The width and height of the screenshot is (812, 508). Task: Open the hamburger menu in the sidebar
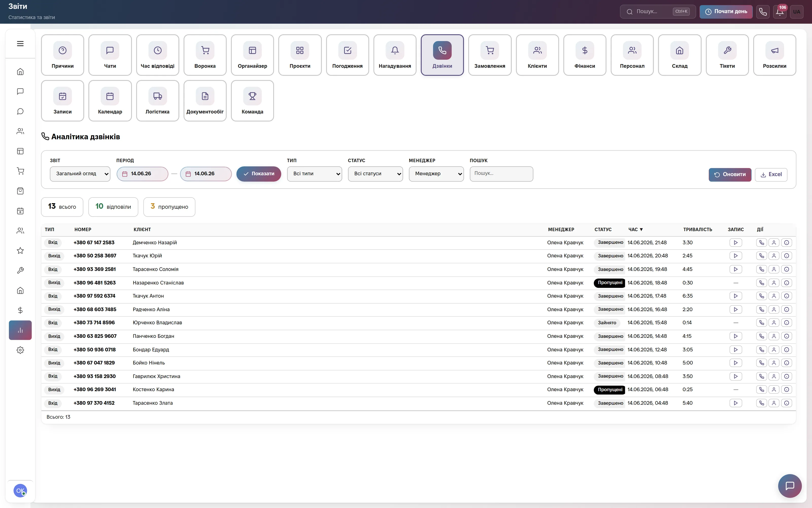pyautogui.click(x=20, y=44)
